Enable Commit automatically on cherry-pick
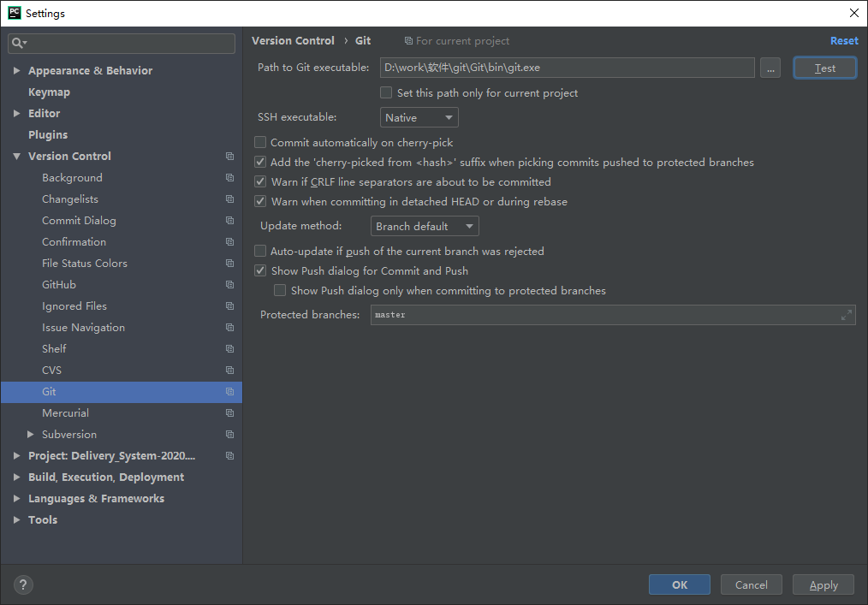 (260, 142)
